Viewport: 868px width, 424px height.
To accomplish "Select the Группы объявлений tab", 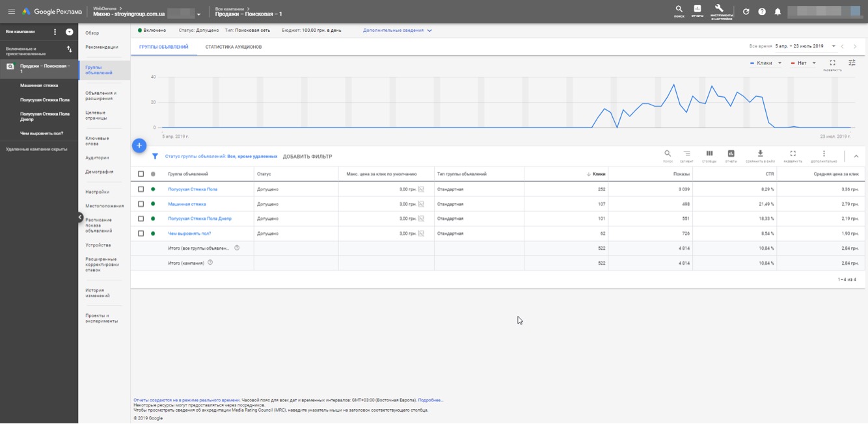I will coord(164,47).
